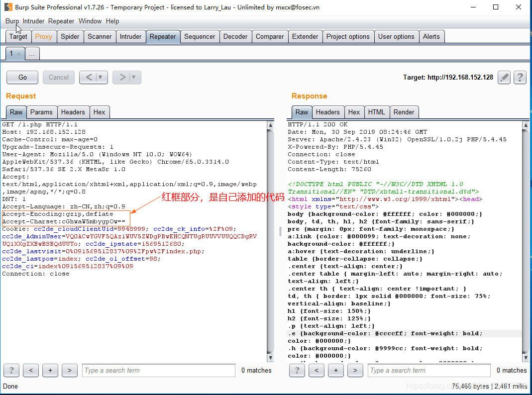Switch to the Response Render tab

[x=404, y=112]
